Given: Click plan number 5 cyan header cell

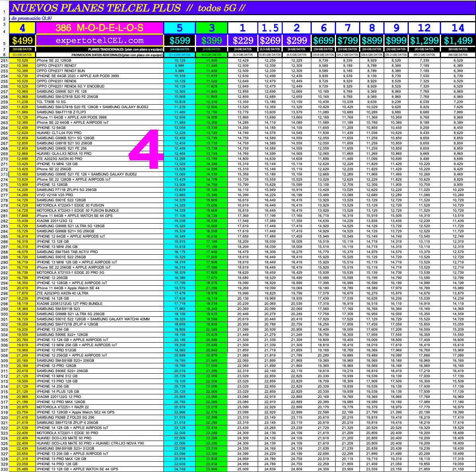Looking at the screenshot, I should coord(180,28).
